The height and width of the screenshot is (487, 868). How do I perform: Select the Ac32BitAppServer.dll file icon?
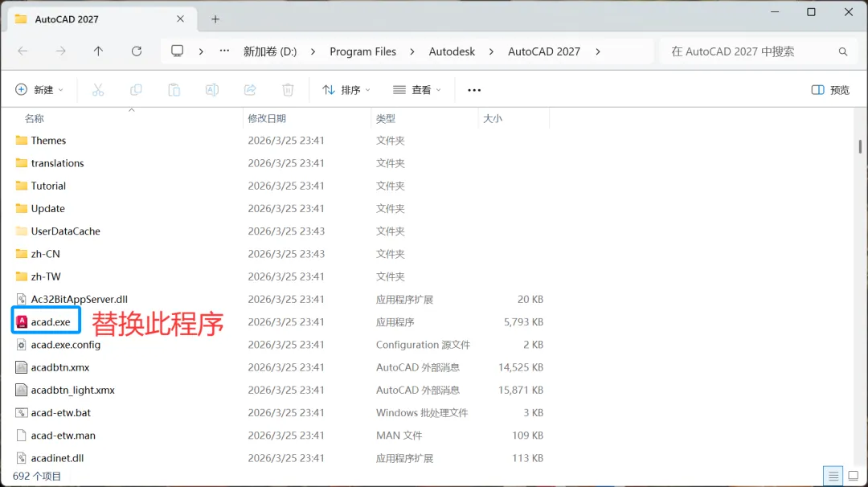21,300
